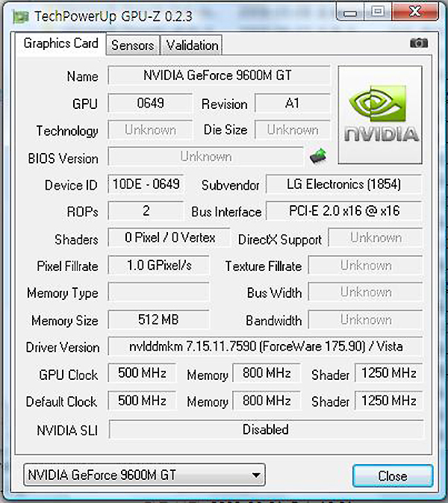Click the "Bus Interface" label

tap(226, 212)
